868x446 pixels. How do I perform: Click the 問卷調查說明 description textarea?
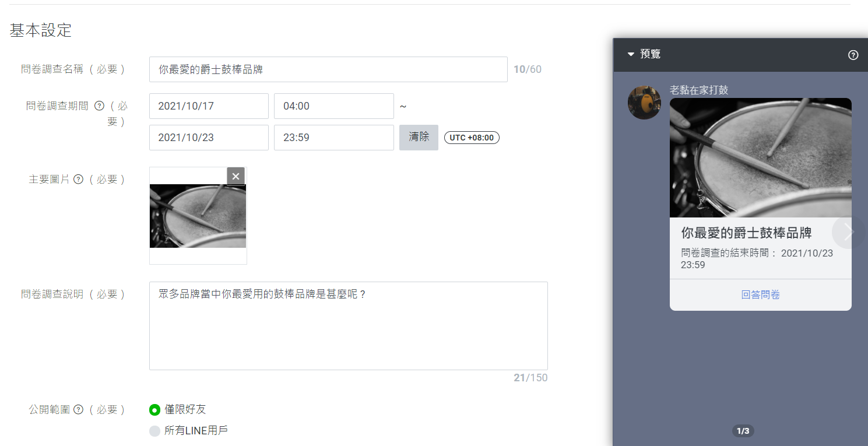[x=348, y=325]
